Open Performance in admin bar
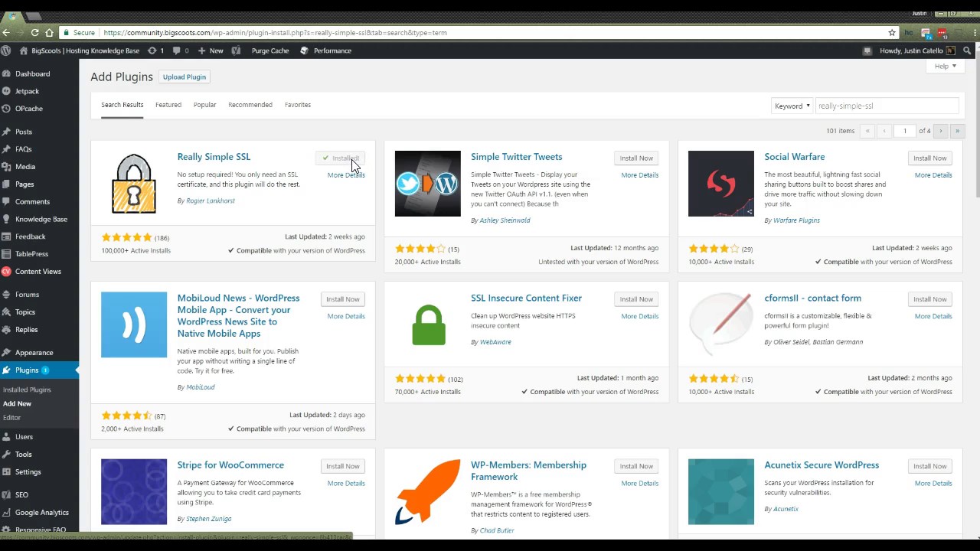The width and height of the screenshot is (980, 551). 325,51
